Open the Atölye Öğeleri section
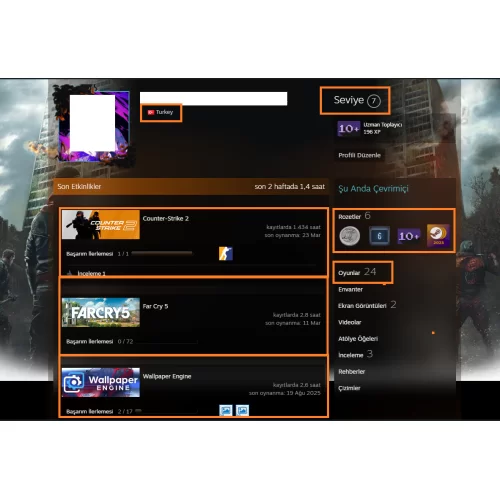Viewport: 500px width, 500px height. [358, 339]
